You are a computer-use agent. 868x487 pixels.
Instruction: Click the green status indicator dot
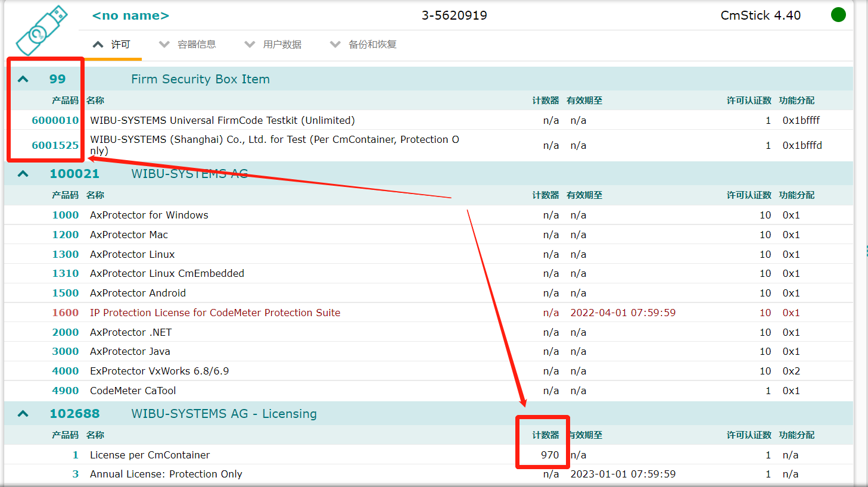click(x=838, y=15)
